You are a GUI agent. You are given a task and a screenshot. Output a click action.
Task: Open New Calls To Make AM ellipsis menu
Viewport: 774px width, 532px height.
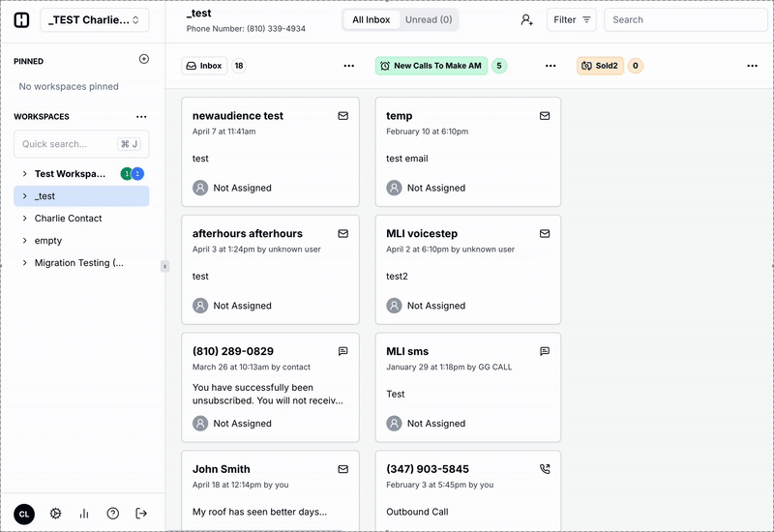coord(551,66)
